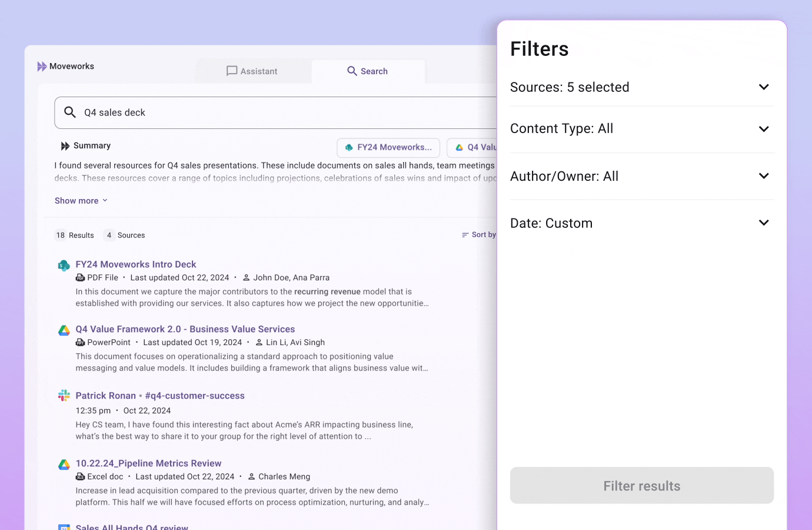Expand the Content Type filter
This screenshot has width=812, height=530.
click(x=763, y=129)
